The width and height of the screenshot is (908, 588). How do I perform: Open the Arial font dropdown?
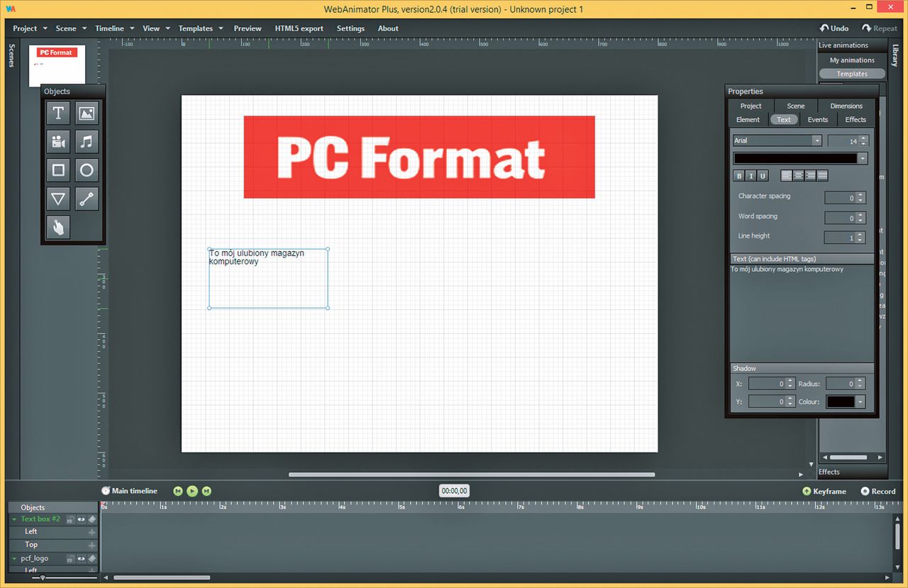(817, 140)
